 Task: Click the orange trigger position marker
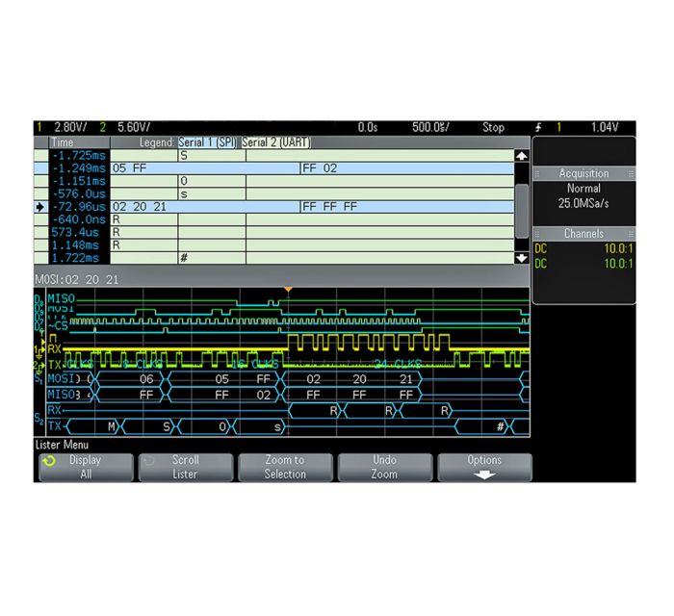pos(289,290)
